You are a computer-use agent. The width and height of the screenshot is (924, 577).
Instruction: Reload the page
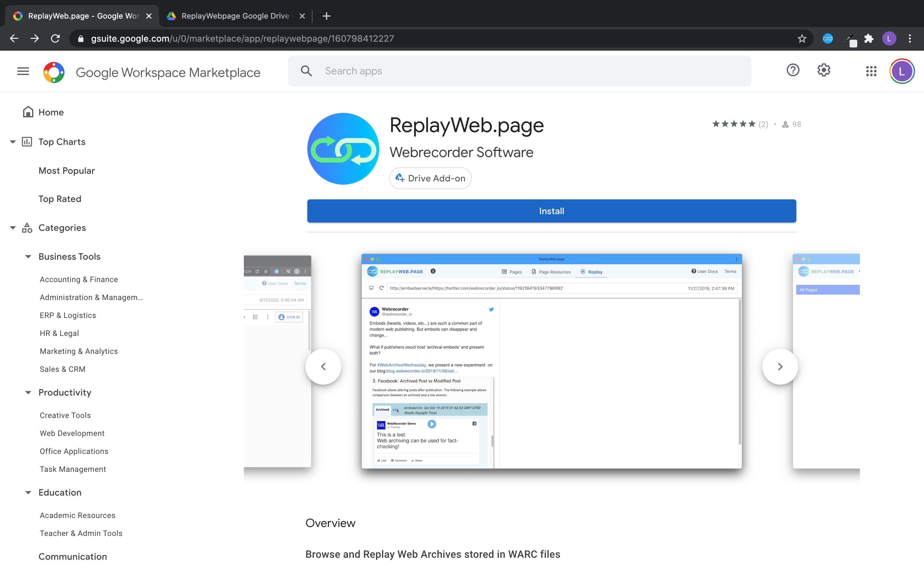56,38
